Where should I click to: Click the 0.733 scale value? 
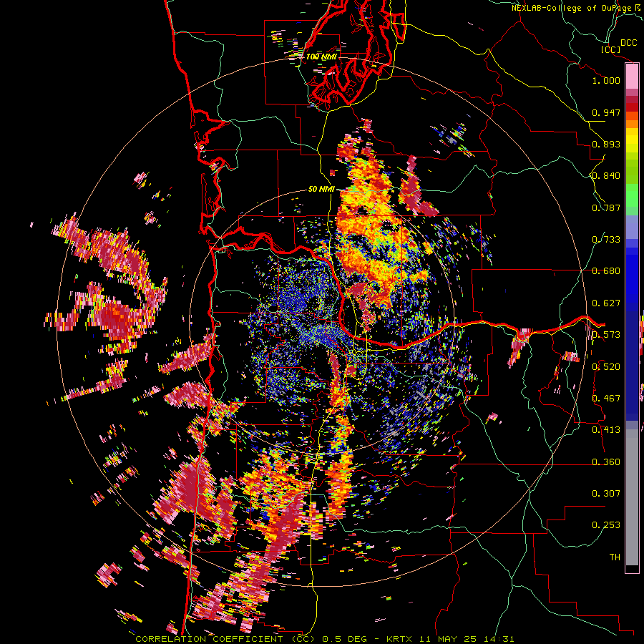[x=606, y=240]
